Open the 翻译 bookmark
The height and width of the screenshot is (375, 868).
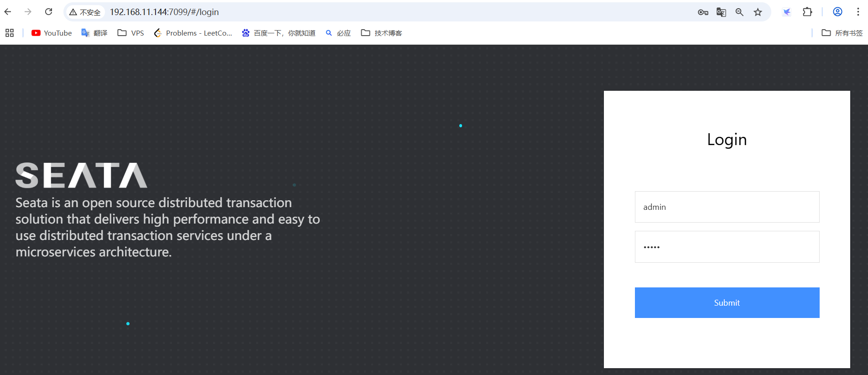click(94, 33)
